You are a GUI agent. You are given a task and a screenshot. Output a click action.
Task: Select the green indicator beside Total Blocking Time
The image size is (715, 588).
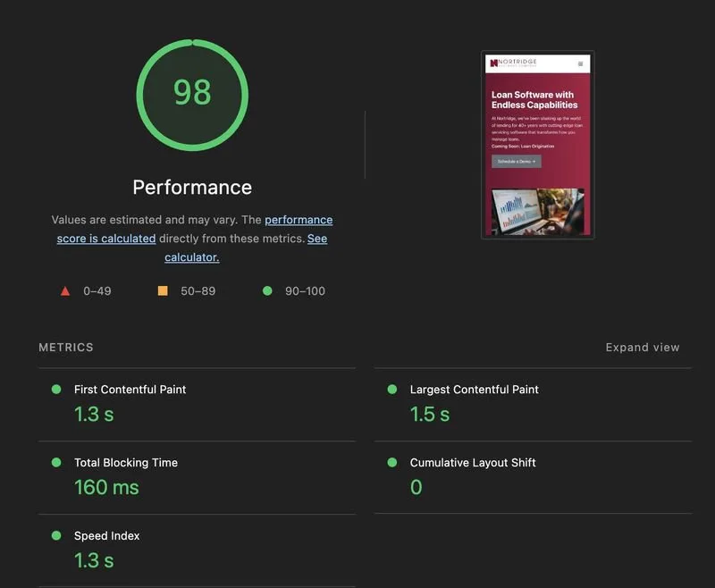55,463
